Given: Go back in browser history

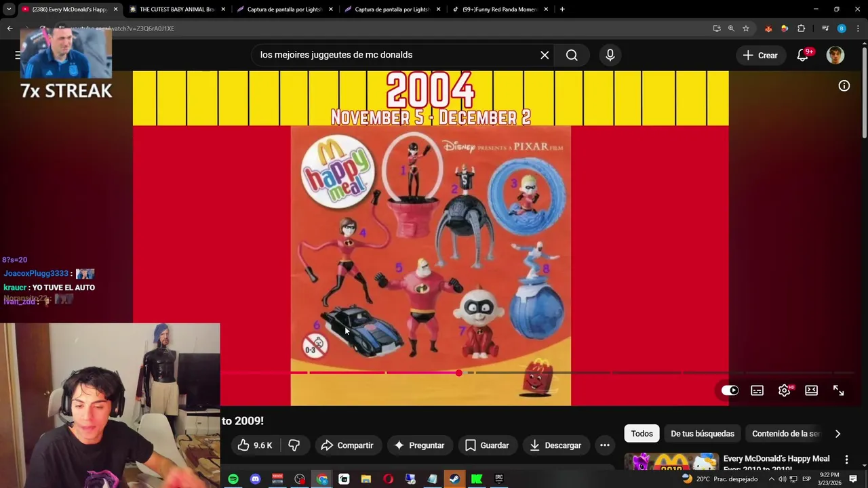Looking at the screenshot, I should pos(9,28).
